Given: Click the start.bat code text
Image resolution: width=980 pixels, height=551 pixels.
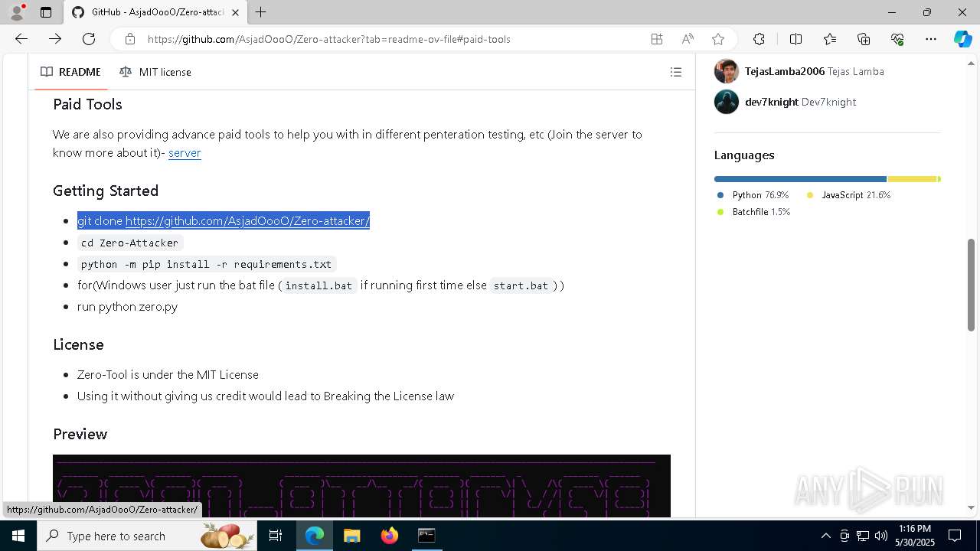Looking at the screenshot, I should (521, 285).
